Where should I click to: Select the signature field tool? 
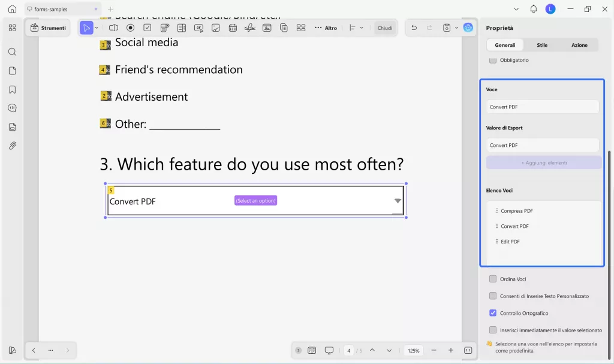(x=250, y=28)
